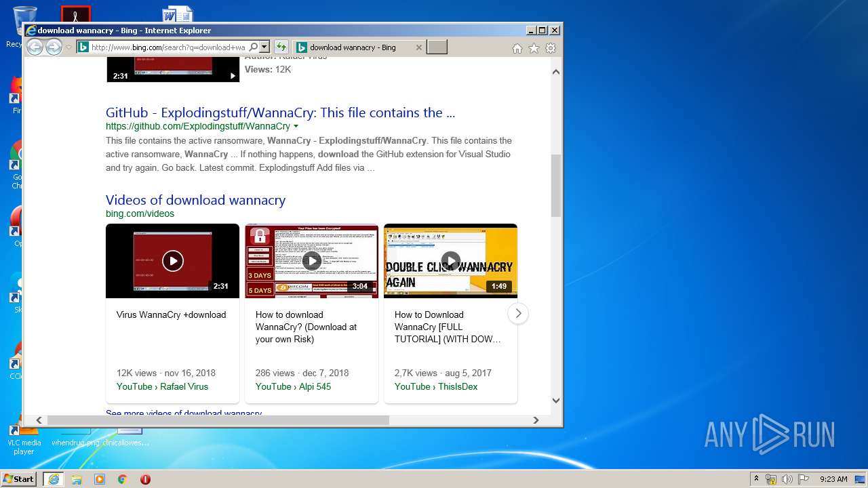Show next videos with carousel arrow
The image size is (868, 488).
(x=518, y=313)
